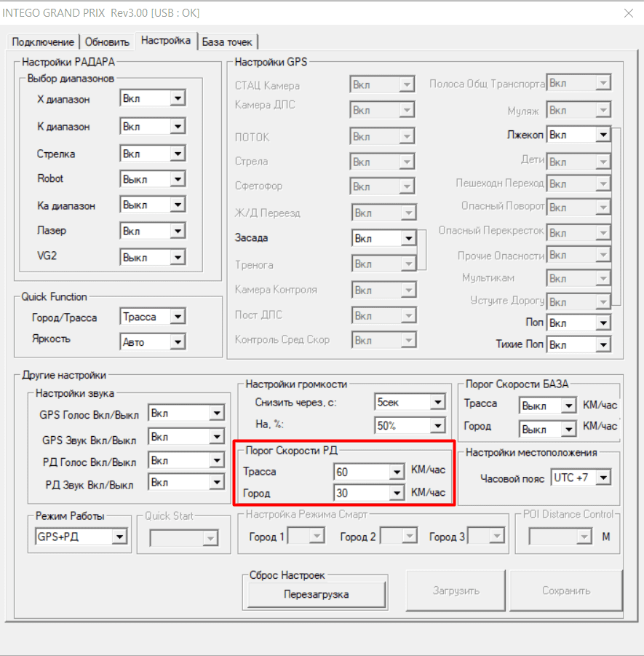Expand the Снизить через 5сек dropdown

click(437, 402)
